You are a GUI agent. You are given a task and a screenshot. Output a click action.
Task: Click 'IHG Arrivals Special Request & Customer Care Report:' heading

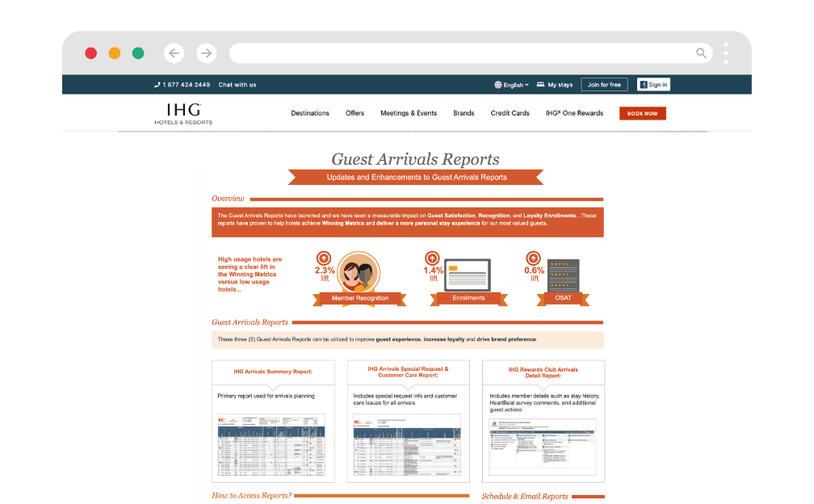408,372
